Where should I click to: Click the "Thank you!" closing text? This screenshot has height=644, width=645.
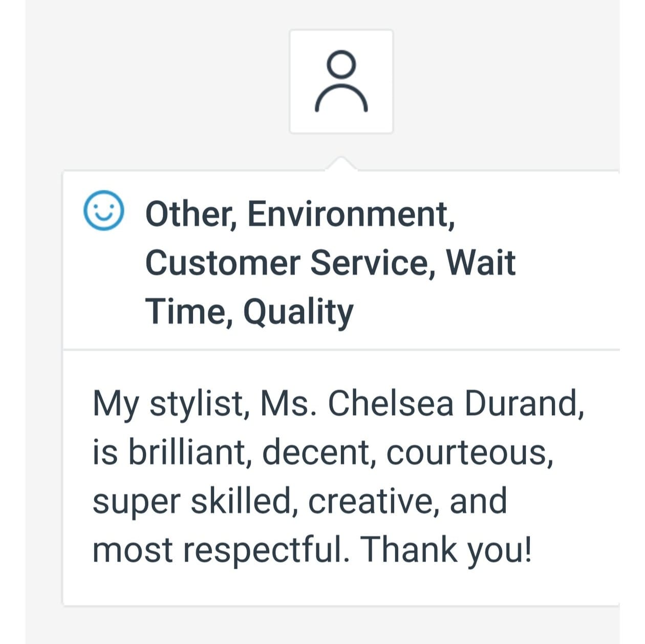click(x=445, y=550)
